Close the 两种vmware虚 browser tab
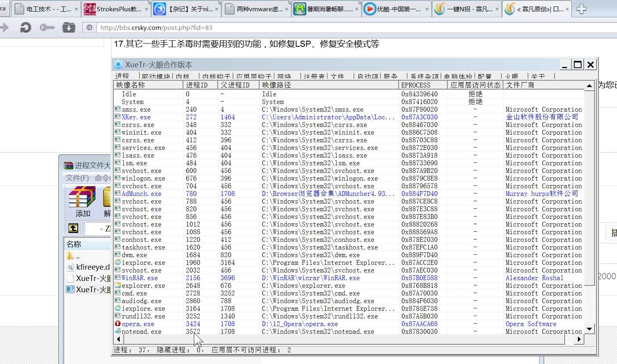Screen dimensions: 617x364 tap(287, 9)
